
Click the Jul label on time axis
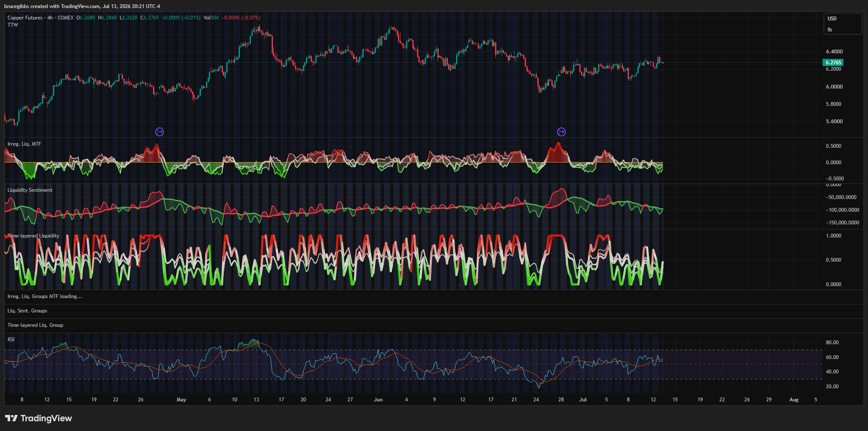[x=583, y=400]
